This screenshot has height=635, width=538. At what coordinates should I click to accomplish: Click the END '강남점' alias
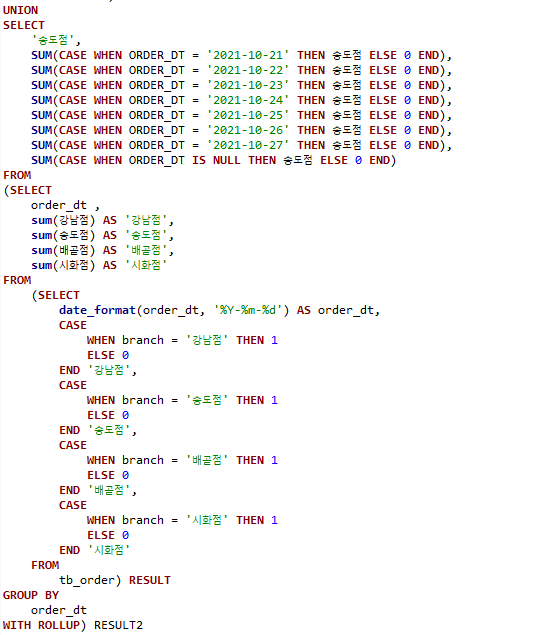(x=109, y=370)
